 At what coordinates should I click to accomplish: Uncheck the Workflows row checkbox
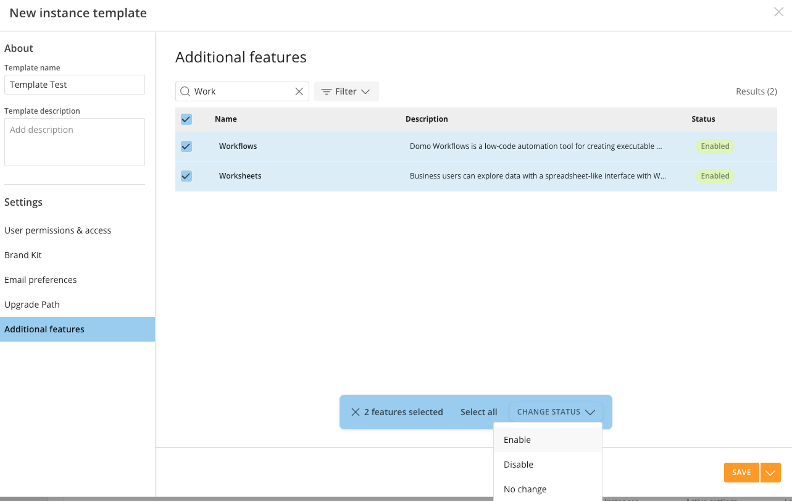pos(186,146)
